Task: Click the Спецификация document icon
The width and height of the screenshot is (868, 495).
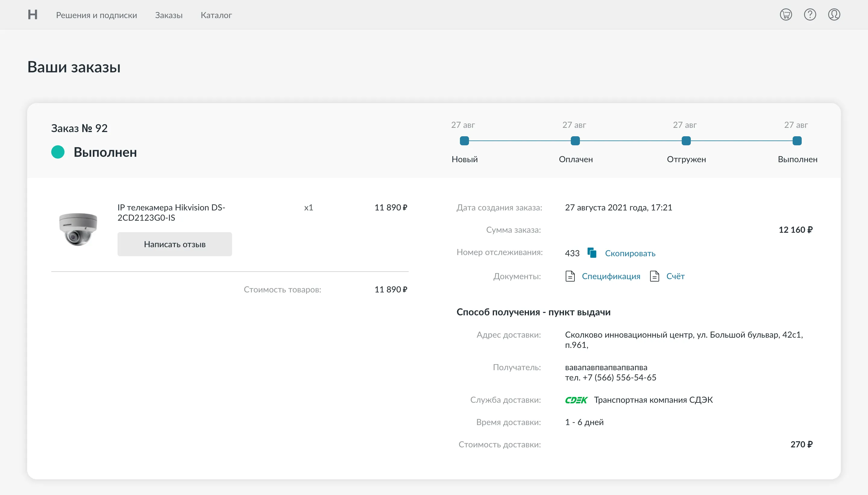Action: pyautogui.click(x=570, y=276)
